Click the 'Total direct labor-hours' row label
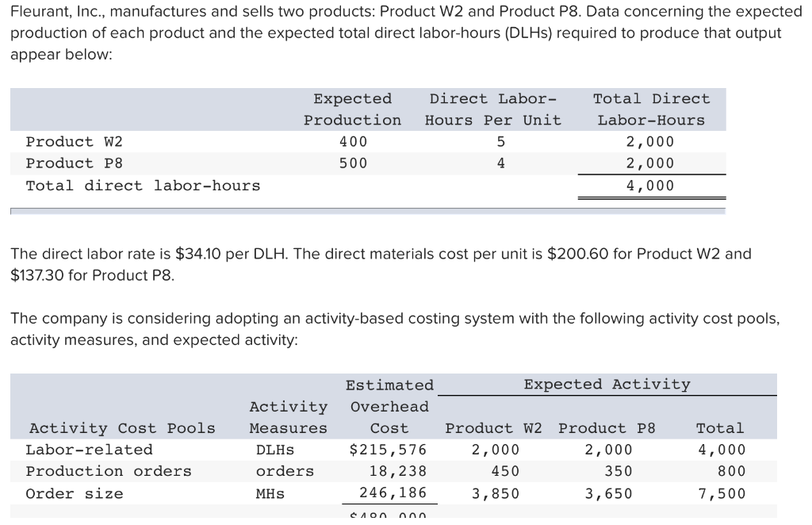 coord(143,186)
